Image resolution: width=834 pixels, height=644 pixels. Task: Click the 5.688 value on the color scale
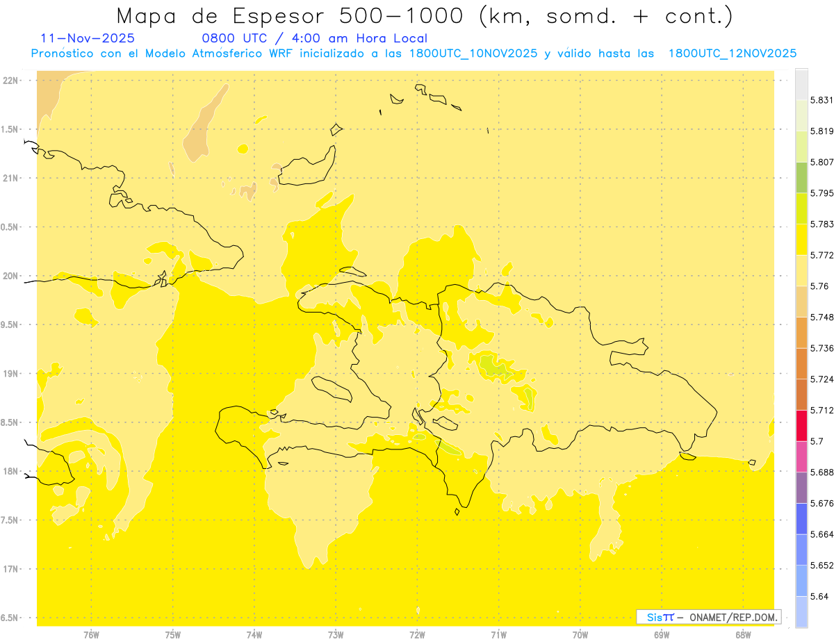point(822,472)
